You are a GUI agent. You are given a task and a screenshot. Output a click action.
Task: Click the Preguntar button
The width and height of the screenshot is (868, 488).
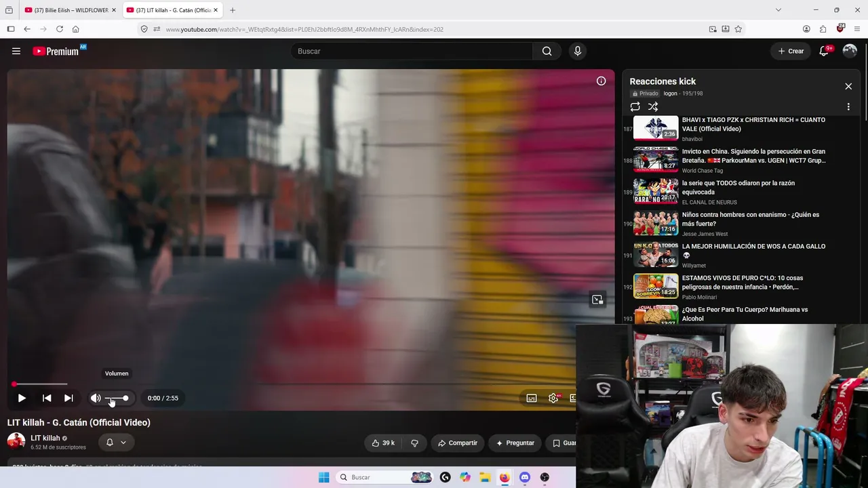[515, 443]
